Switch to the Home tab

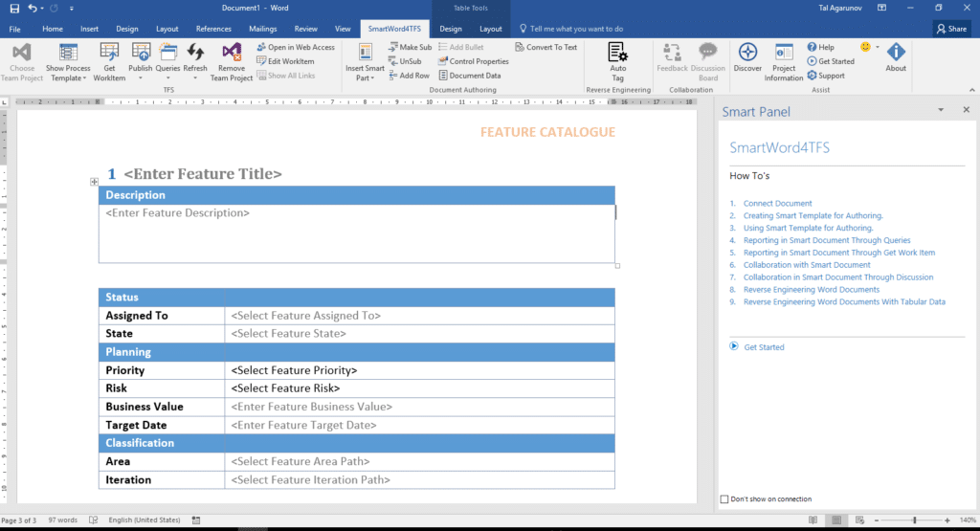tap(53, 29)
